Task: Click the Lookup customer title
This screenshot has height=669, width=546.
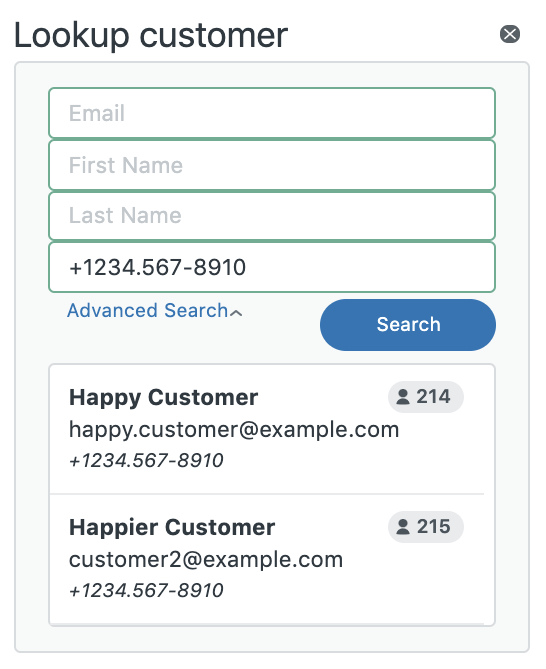Action: (151, 35)
